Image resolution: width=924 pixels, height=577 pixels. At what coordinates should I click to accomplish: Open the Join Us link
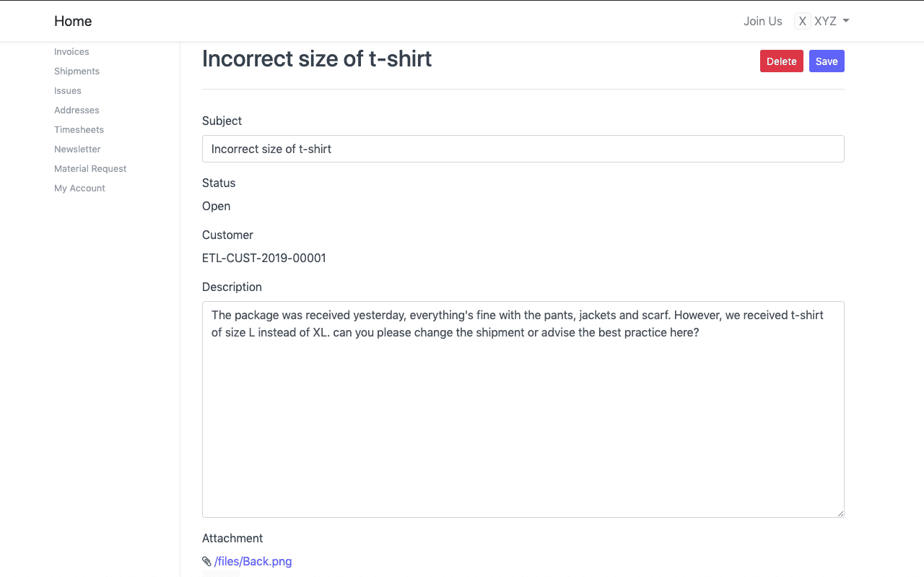click(x=762, y=21)
